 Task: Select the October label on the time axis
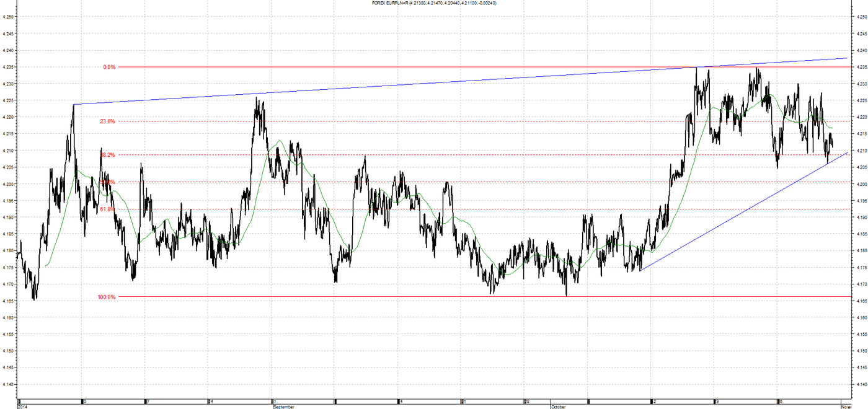click(558, 407)
